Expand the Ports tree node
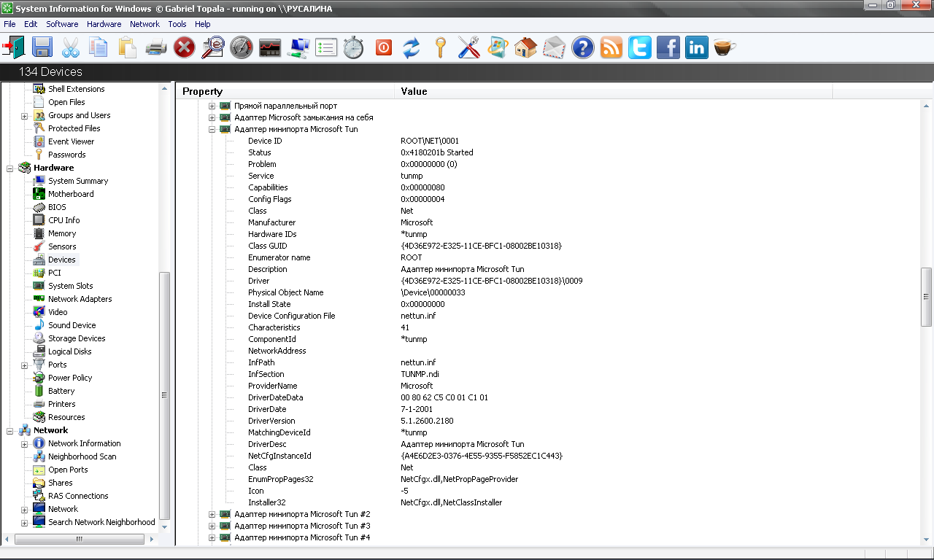Viewport: 934px width, 560px height. point(24,365)
